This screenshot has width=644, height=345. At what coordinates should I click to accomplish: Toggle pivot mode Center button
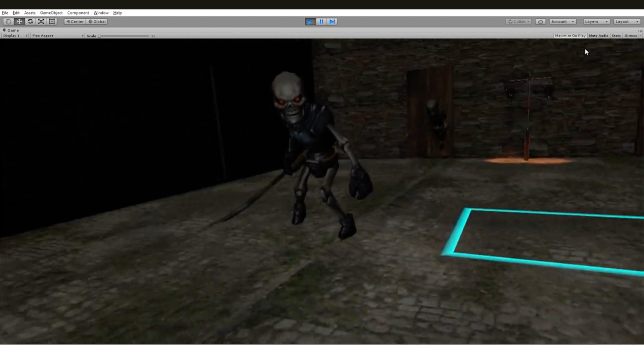point(75,21)
